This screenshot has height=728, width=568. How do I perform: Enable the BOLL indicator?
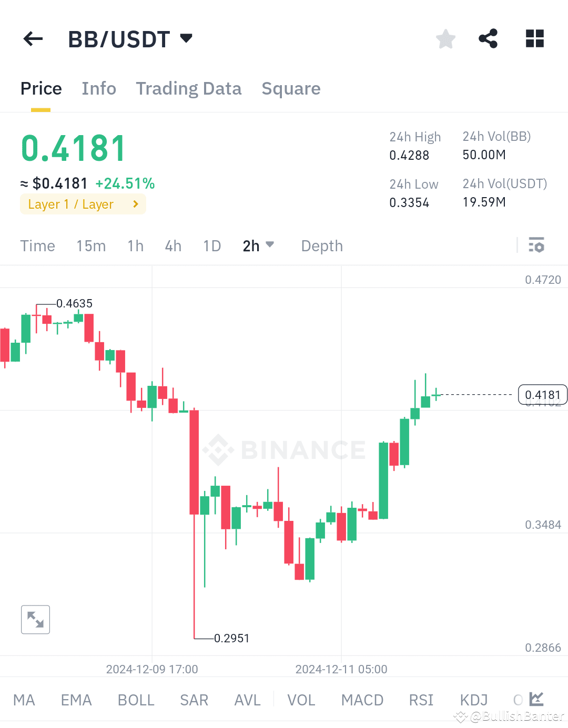(135, 700)
